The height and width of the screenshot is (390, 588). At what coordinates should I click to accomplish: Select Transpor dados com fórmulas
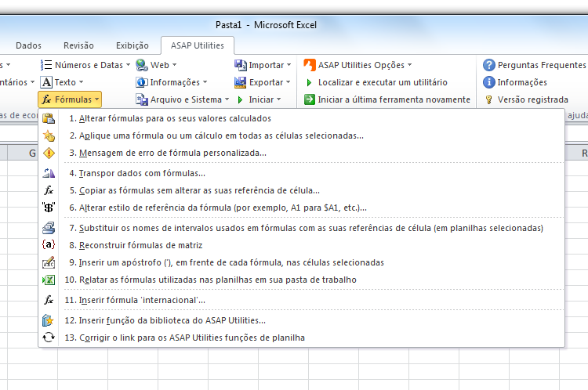coord(302,173)
